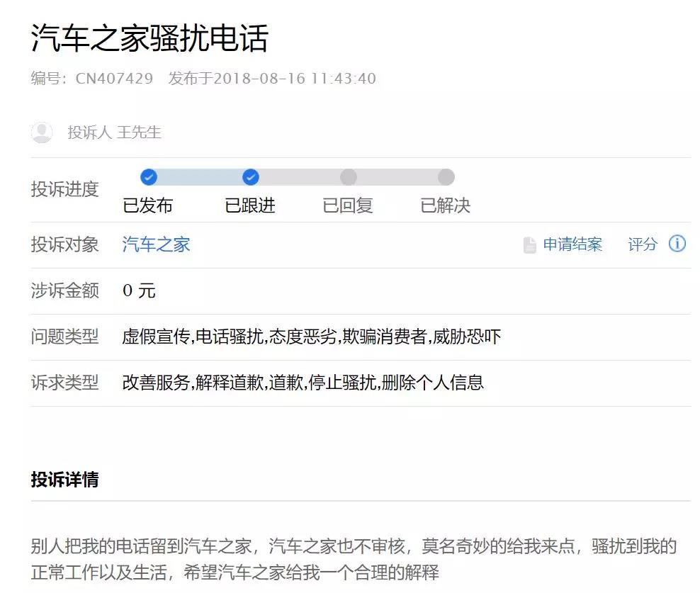Click the problem types text starting 虚假宣传
The image size is (700, 593).
click(312, 337)
